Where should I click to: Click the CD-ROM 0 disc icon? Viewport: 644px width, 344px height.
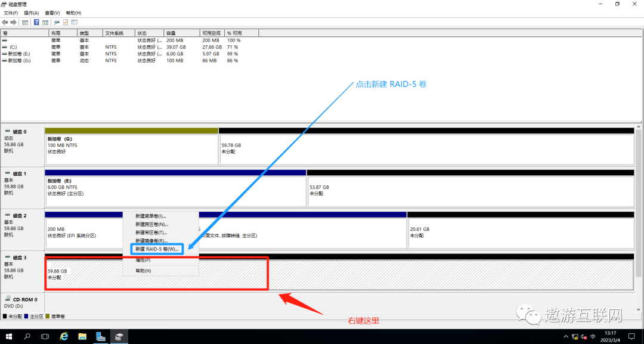(x=8, y=299)
